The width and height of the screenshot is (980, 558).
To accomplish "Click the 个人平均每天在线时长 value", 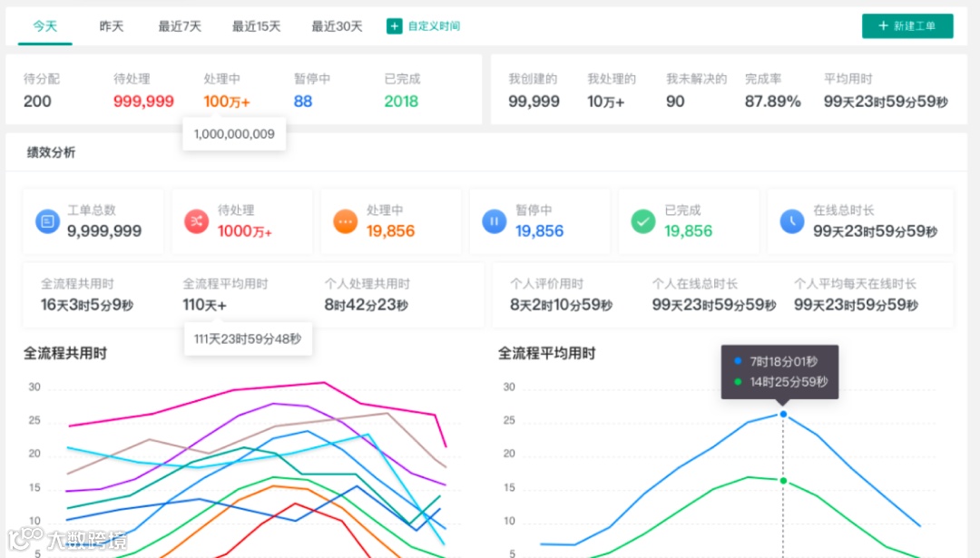I will coord(856,305).
